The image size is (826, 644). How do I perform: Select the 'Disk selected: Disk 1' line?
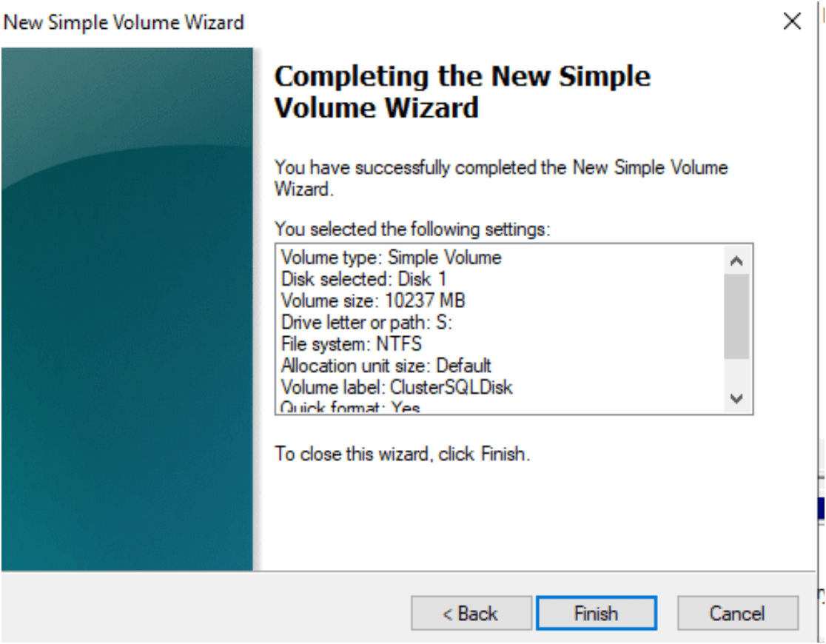363,279
